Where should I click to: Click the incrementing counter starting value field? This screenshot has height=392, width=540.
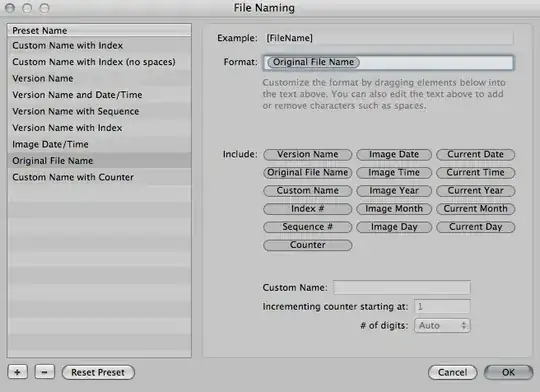(442, 307)
